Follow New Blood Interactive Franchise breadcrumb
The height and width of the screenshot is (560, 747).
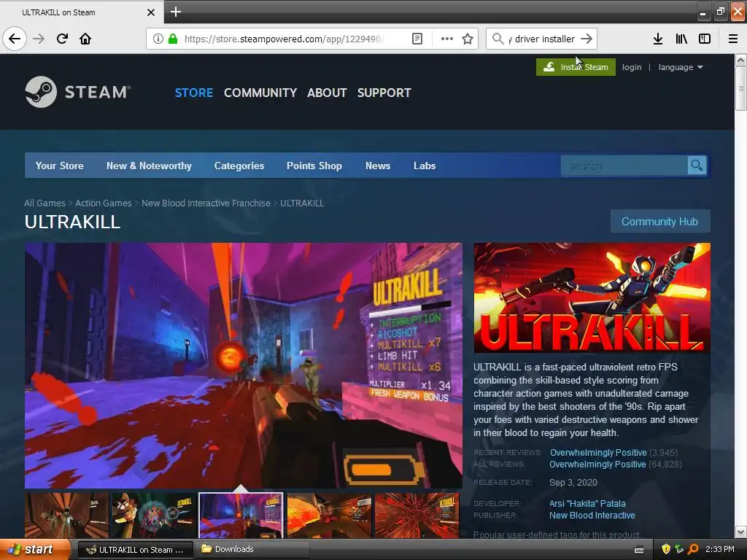coord(206,203)
